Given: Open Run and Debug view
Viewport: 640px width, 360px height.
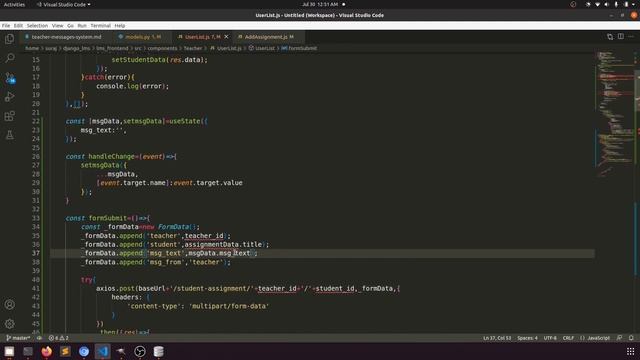Looking at the screenshot, I should click(10, 97).
